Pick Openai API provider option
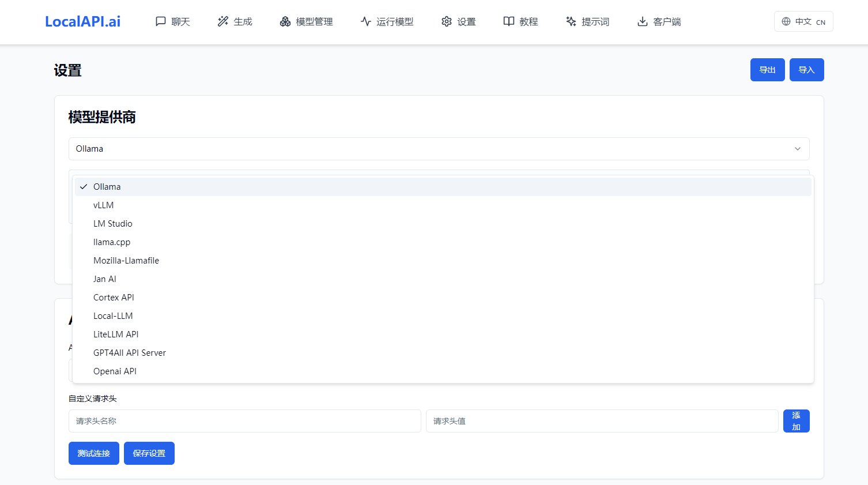This screenshot has width=868, height=485. point(443,371)
